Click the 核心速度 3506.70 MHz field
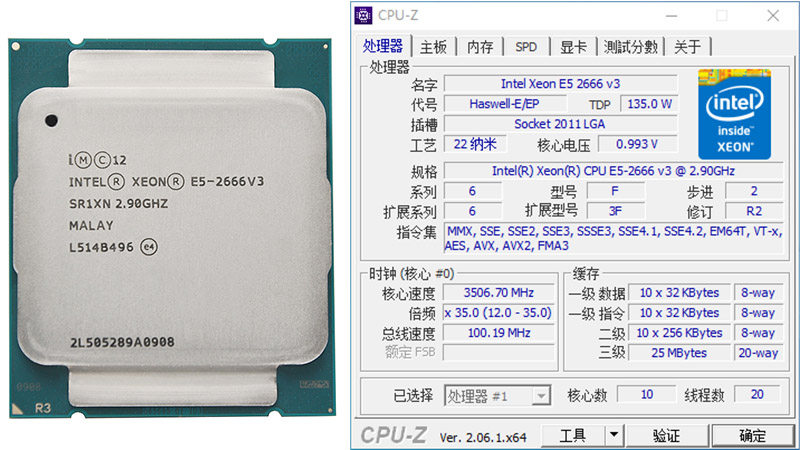This screenshot has width=800, height=450. [498, 292]
